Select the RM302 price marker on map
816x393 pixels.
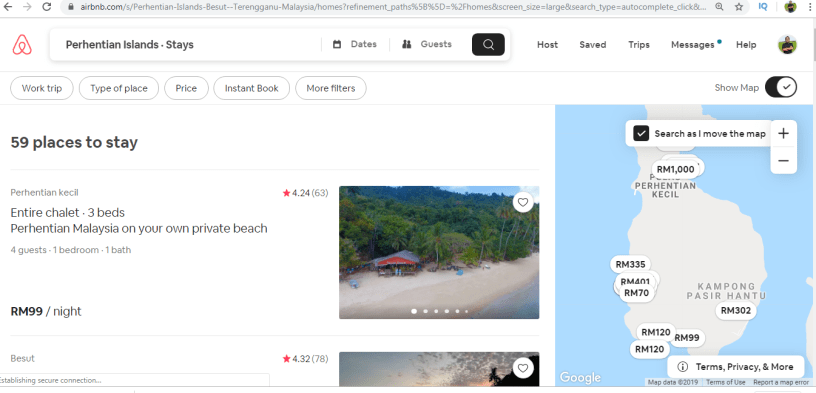[735, 311]
